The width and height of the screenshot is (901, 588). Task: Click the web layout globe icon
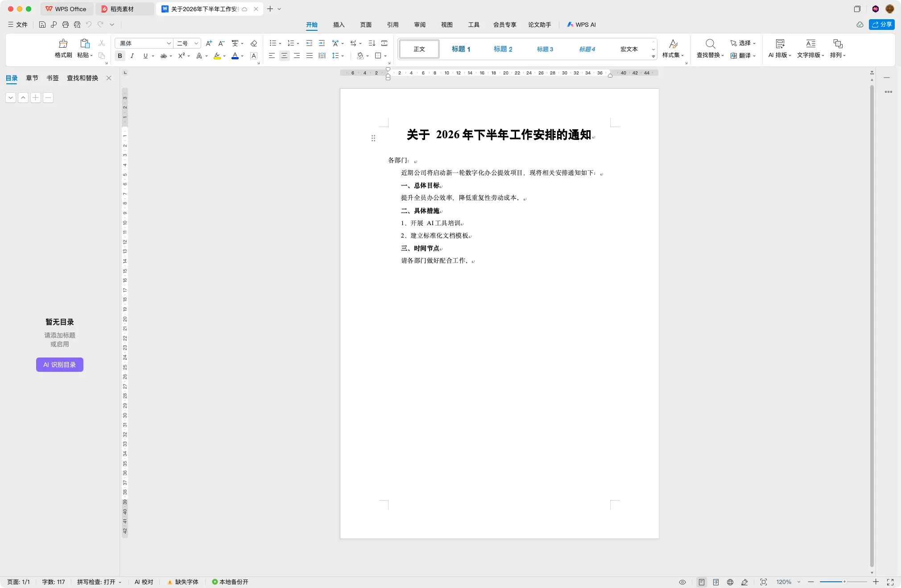730,582
